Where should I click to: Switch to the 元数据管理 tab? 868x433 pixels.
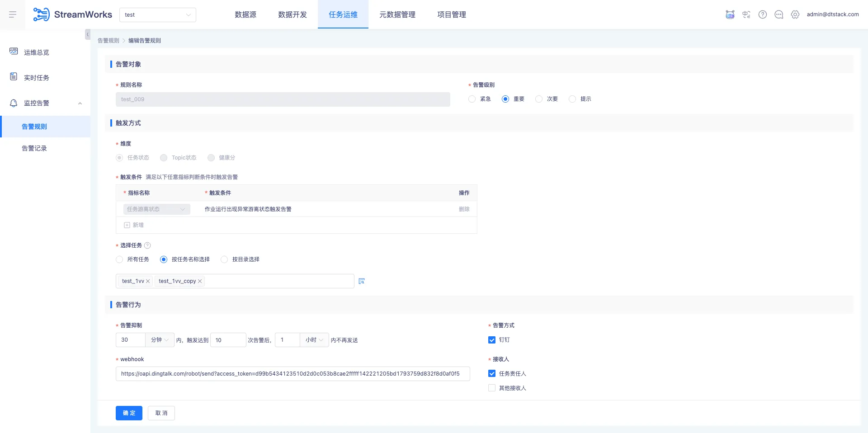point(397,14)
